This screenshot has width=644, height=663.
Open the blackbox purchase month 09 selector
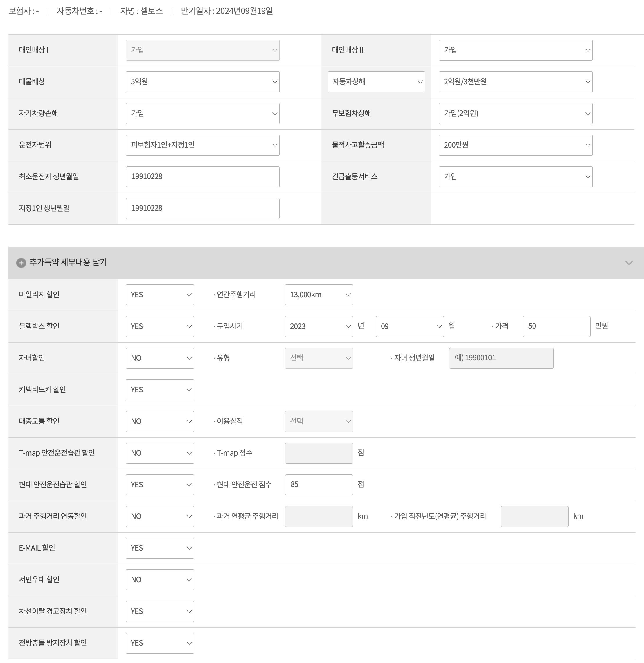click(x=409, y=326)
